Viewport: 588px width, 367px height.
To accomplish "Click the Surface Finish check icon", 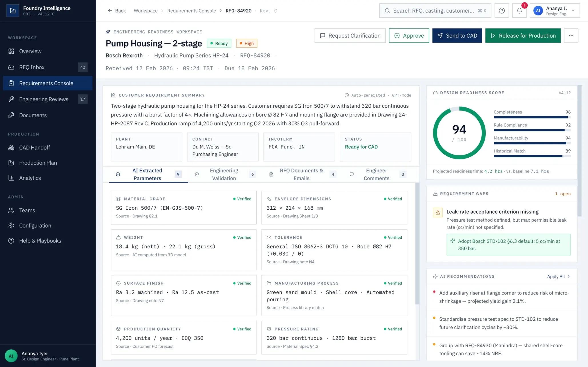I will [x=118, y=283].
